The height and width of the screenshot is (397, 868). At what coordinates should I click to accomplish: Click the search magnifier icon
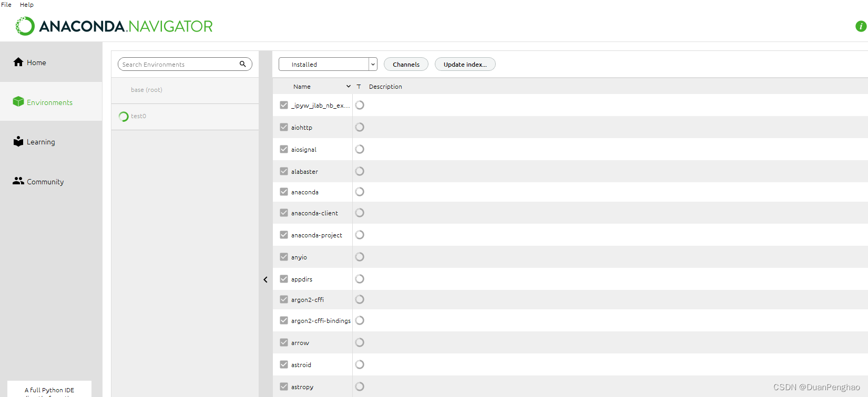pyautogui.click(x=243, y=64)
